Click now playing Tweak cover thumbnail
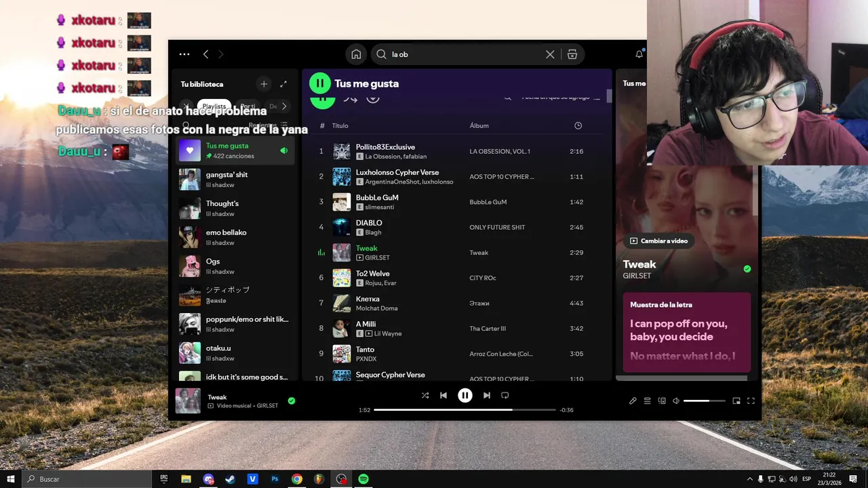 188,401
